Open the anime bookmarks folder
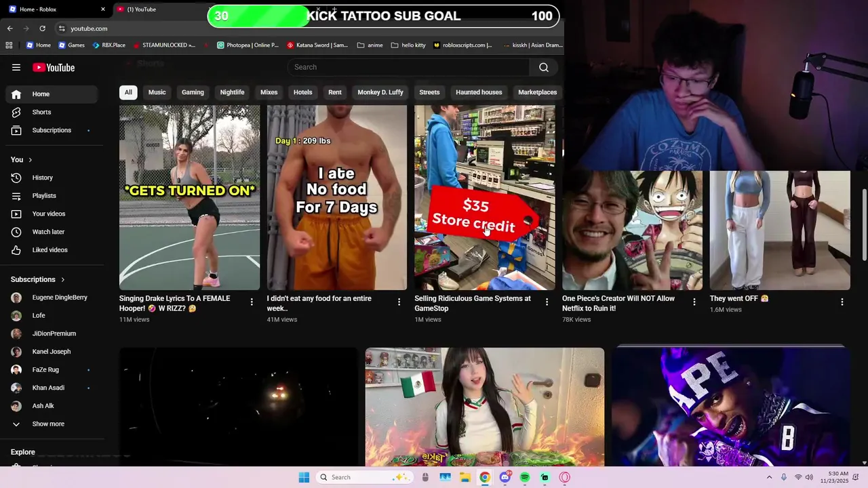 point(370,45)
